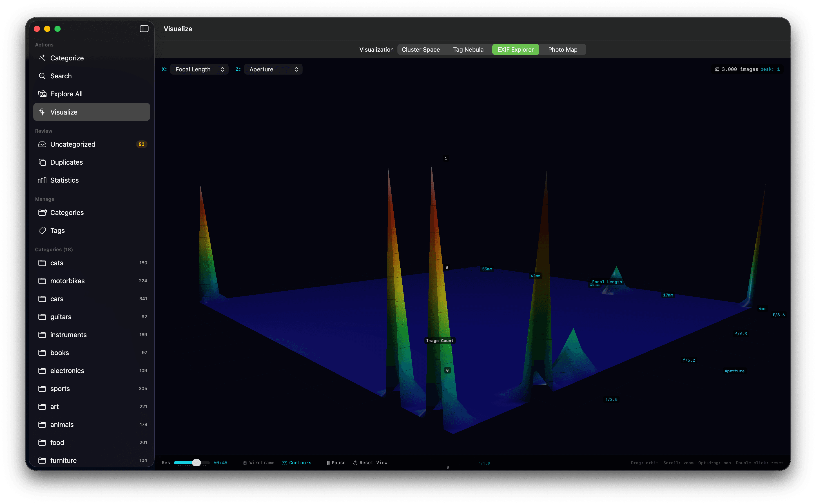Viewport: 816px width, 504px height.
Task: Click the Statistics bar chart icon
Action: pos(42,180)
